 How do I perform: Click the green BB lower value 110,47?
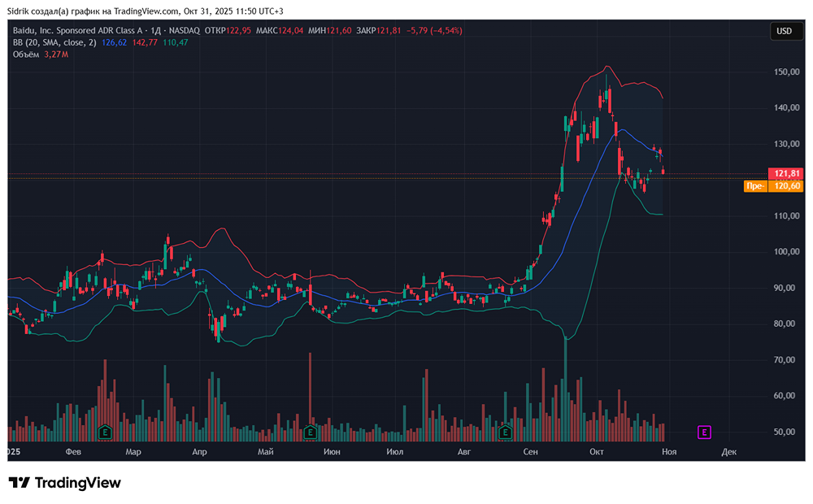(x=176, y=42)
